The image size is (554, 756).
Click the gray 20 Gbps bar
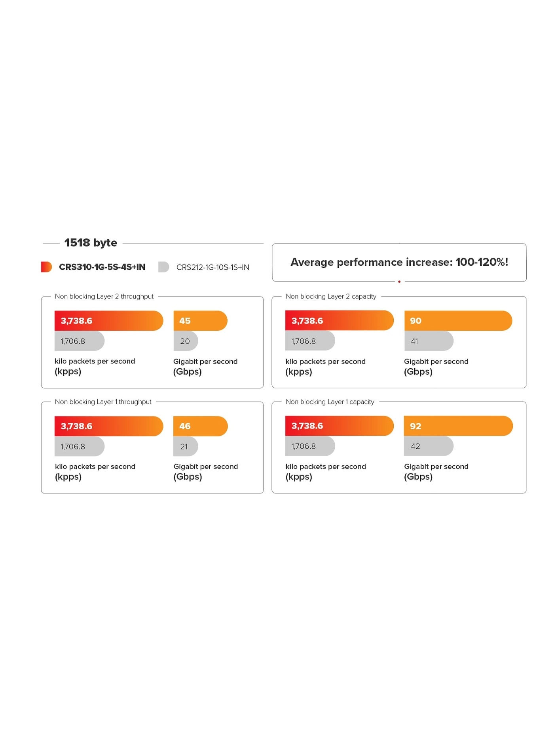(186, 341)
